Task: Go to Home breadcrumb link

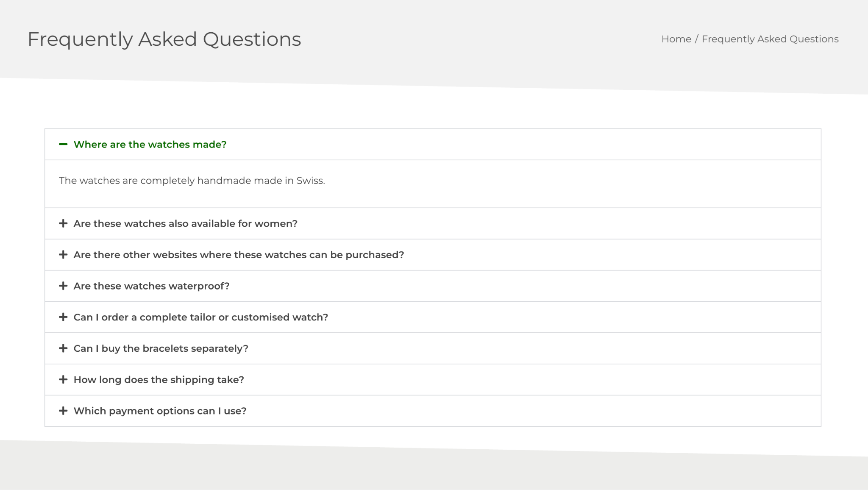Action: click(x=676, y=39)
